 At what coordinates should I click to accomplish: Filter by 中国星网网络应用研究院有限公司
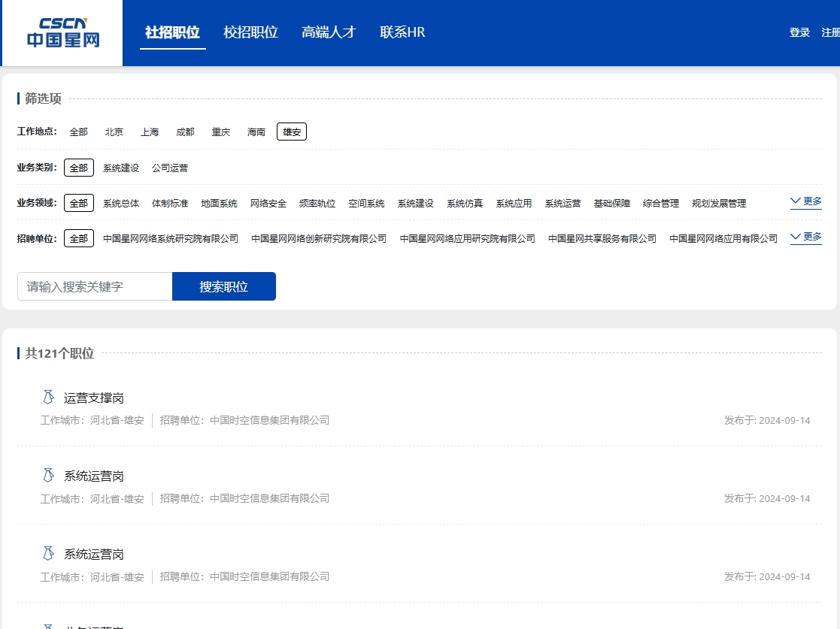467,238
